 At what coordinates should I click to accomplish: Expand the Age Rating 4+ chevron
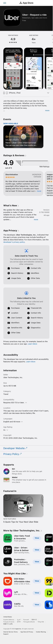7,430
